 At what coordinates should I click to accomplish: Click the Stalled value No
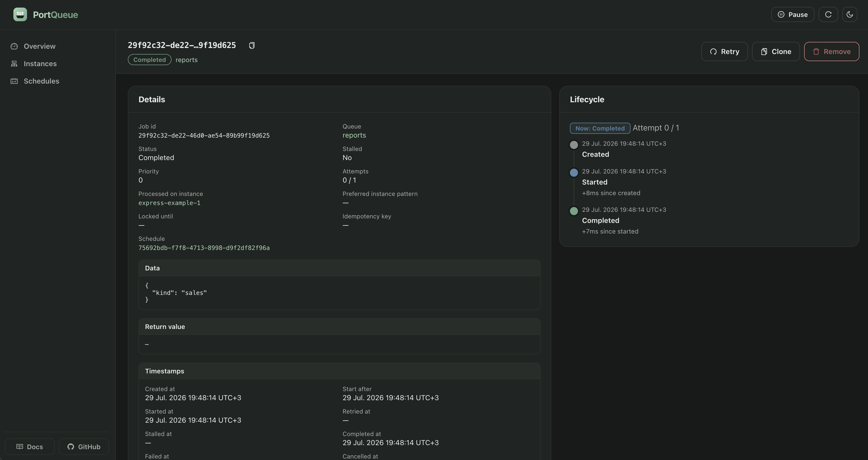(x=347, y=158)
